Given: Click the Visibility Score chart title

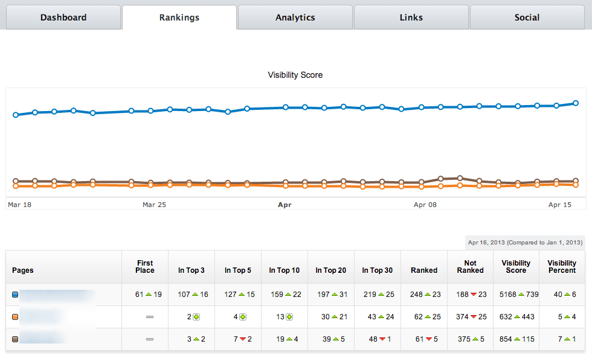Looking at the screenshot, I should pyautogui.click(x=295, y=75).
